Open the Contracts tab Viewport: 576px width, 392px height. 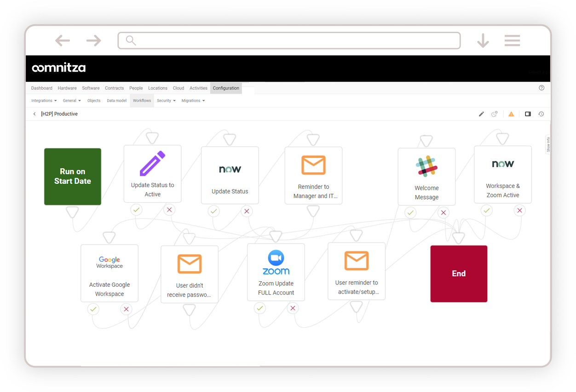[114, 88]
